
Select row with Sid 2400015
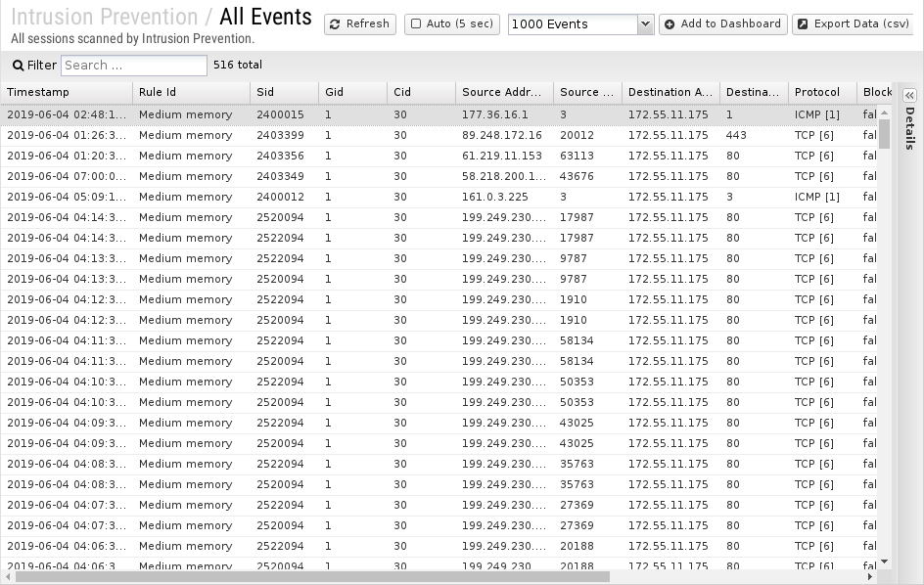point(439,114)
